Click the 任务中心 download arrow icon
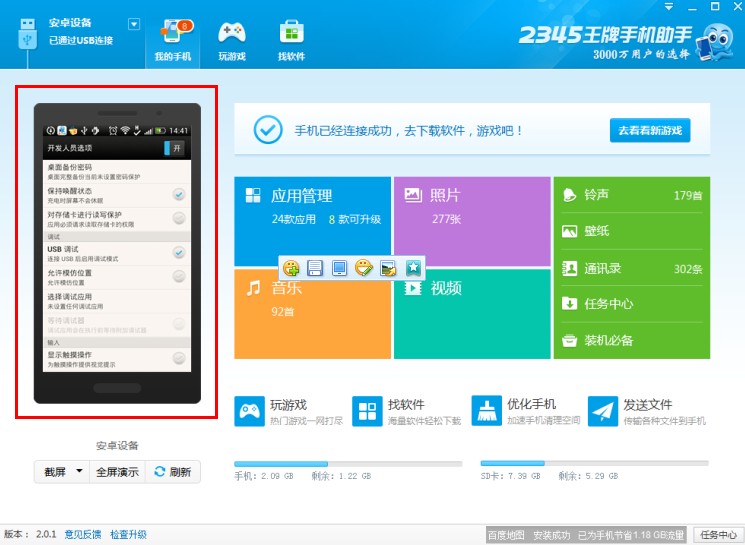 point(569,303)
